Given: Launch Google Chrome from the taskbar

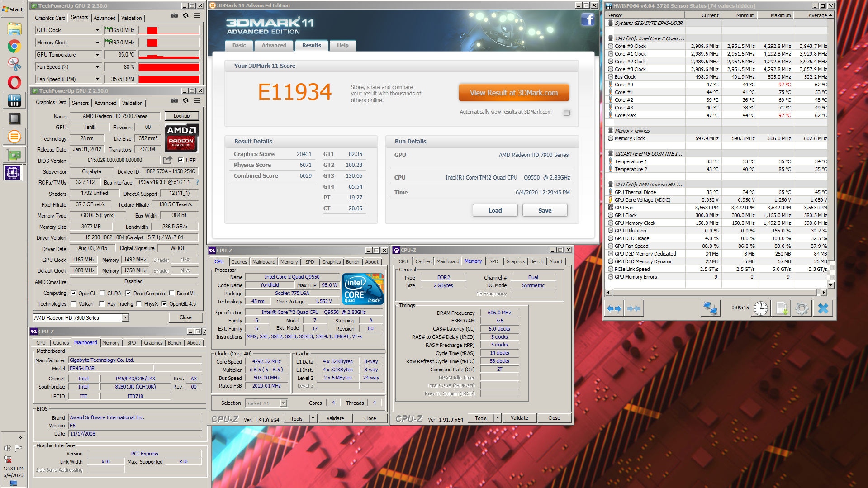Looking at the screenshot, I should coord(14,46).
